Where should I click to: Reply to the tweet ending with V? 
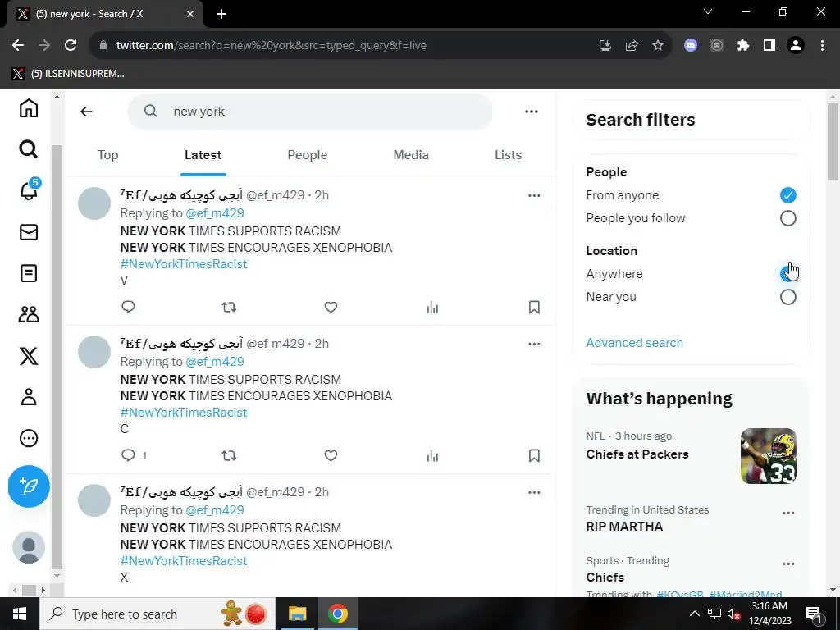coord(128,307)
